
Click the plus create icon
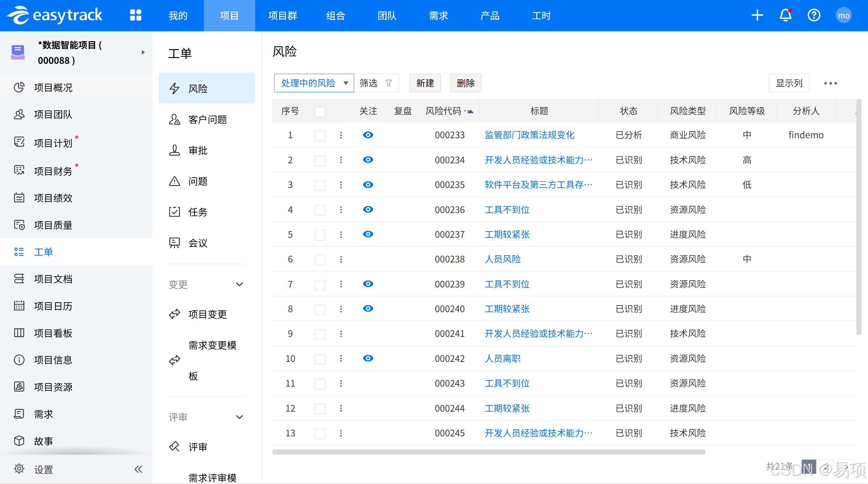[757, 15]
